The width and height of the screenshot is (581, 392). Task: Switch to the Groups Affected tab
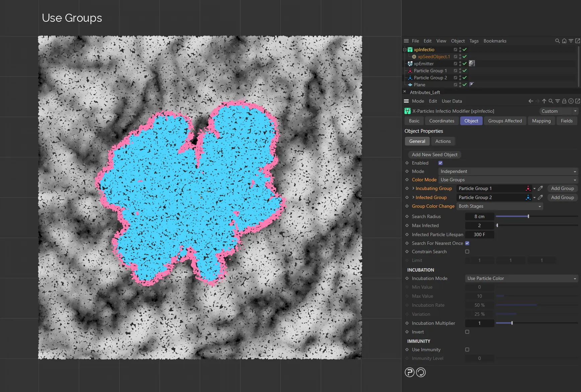tap(505, 121)
